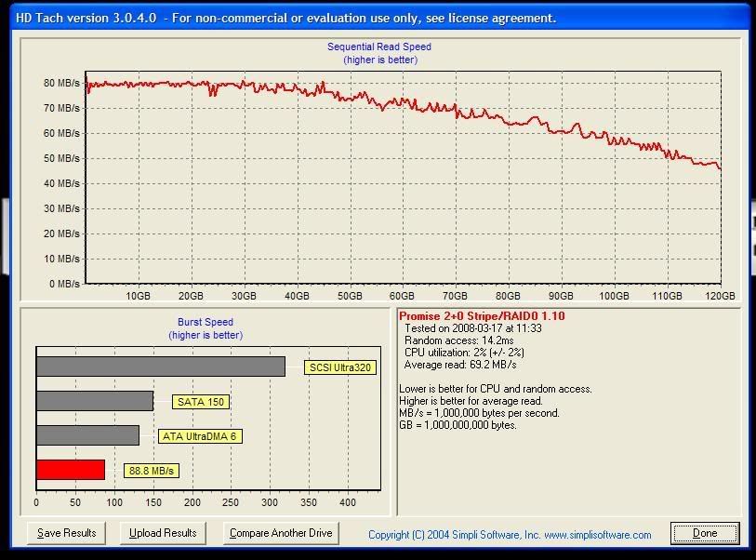Click the SATA 150 gray bar
This screenshot has height=560, width=756.
click(95, 401)
